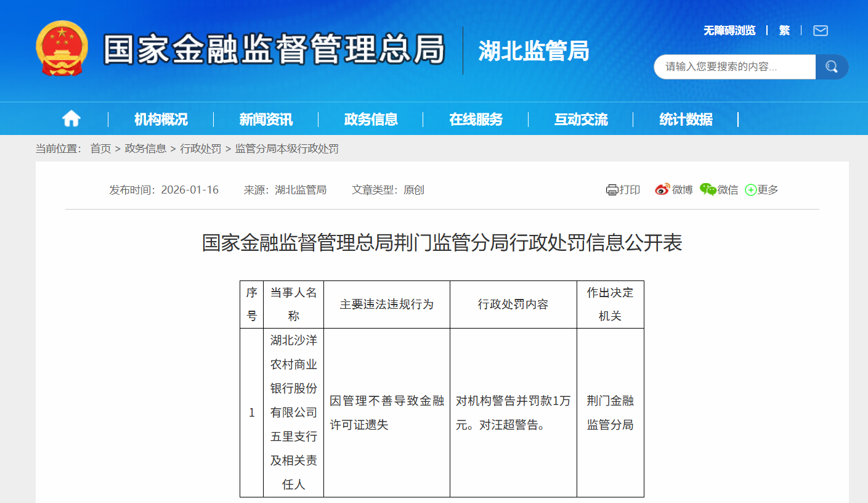
Task: Open the 统计数据 section
Action: pos(686,118)
